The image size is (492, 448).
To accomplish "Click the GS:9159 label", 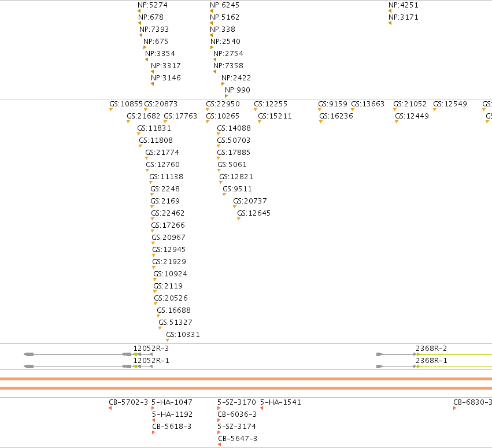I will (332, 104).
